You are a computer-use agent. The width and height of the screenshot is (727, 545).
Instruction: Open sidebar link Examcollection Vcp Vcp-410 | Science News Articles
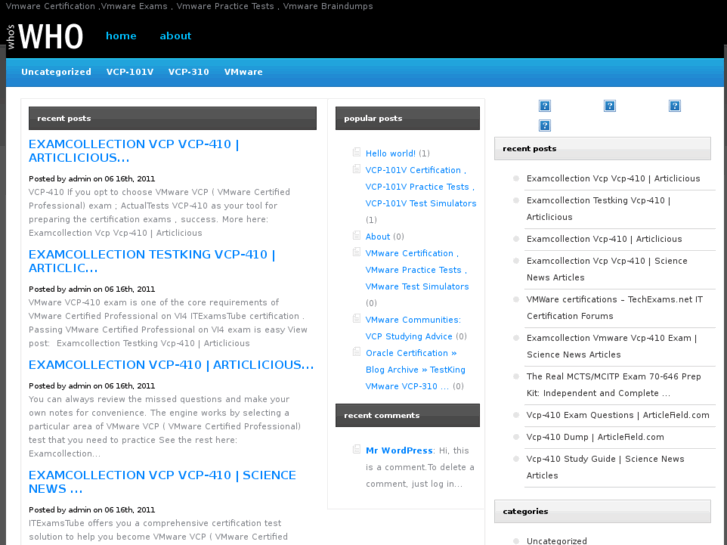click(x=607, y=269)
